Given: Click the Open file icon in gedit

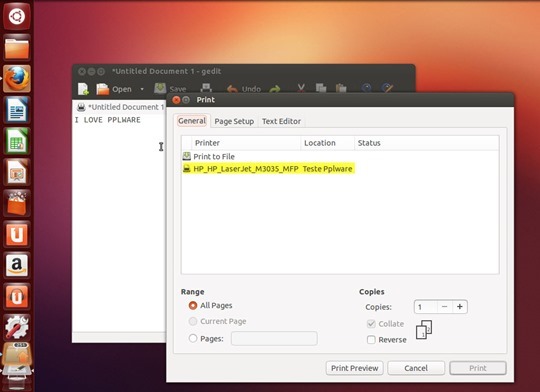Looking at the screenshot, I should pyautogui.click(x=102, y=89).
